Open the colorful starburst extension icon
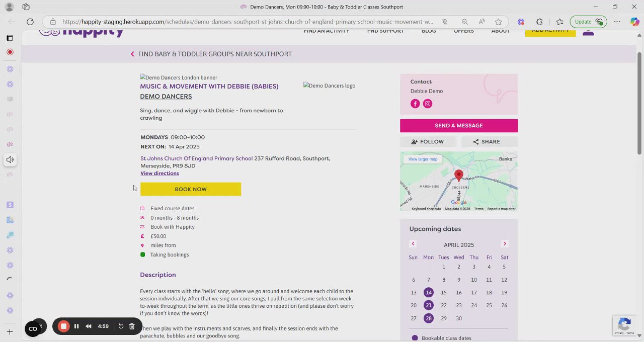 [x=521, y=22]
